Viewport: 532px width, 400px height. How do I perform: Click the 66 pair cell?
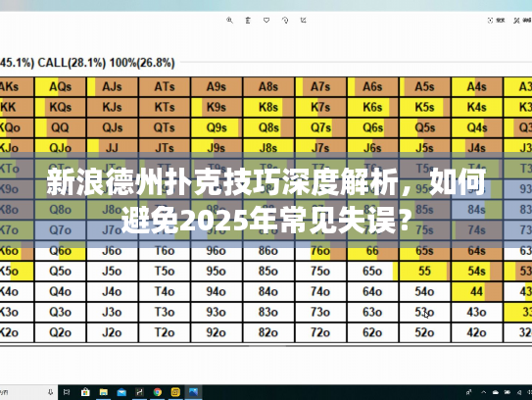[x=373, y=251]
